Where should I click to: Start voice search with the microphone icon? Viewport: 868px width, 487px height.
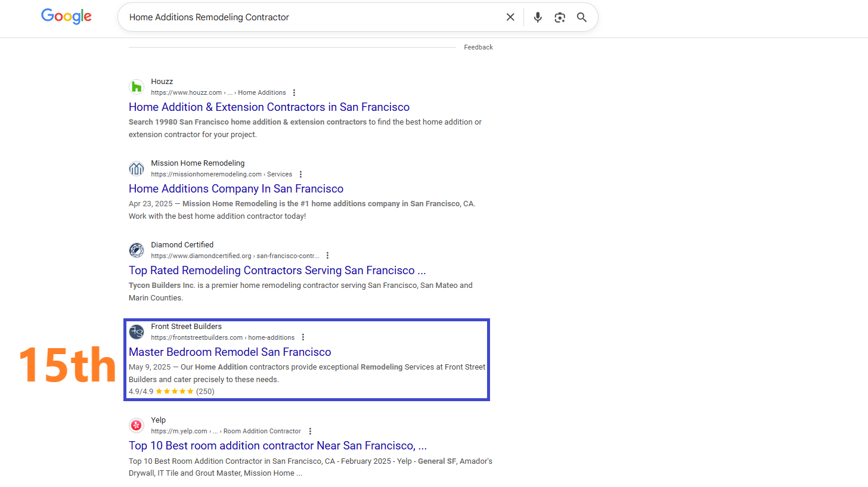pyautogui.click(x=538, y=17)
